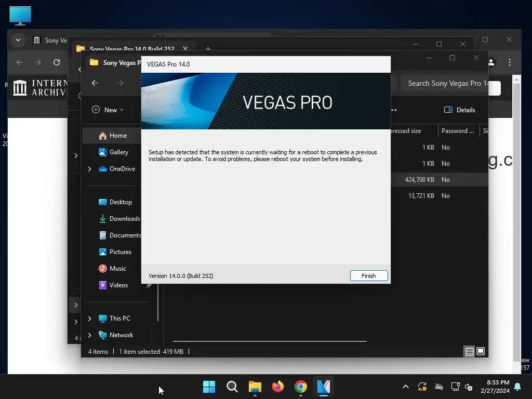
Task: Add a new tab in rear Explorer window
Action: point(208,49)
